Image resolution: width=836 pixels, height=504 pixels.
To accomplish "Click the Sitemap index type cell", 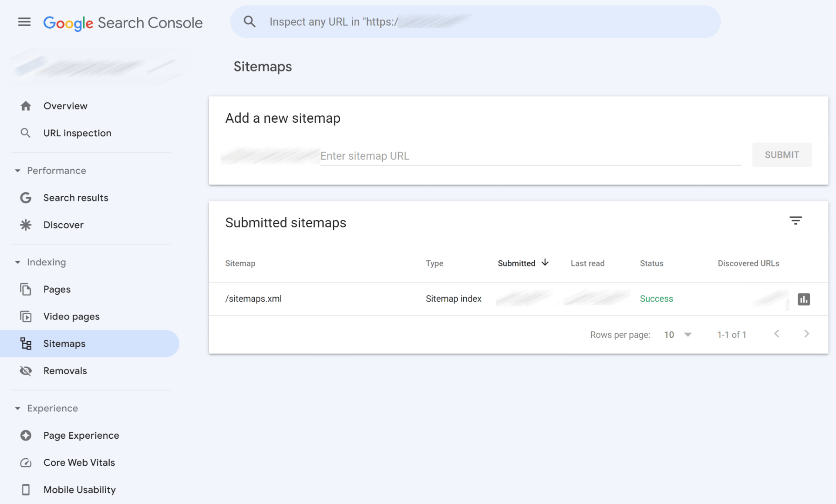I will pyautogui.click(x=454, y=299).
